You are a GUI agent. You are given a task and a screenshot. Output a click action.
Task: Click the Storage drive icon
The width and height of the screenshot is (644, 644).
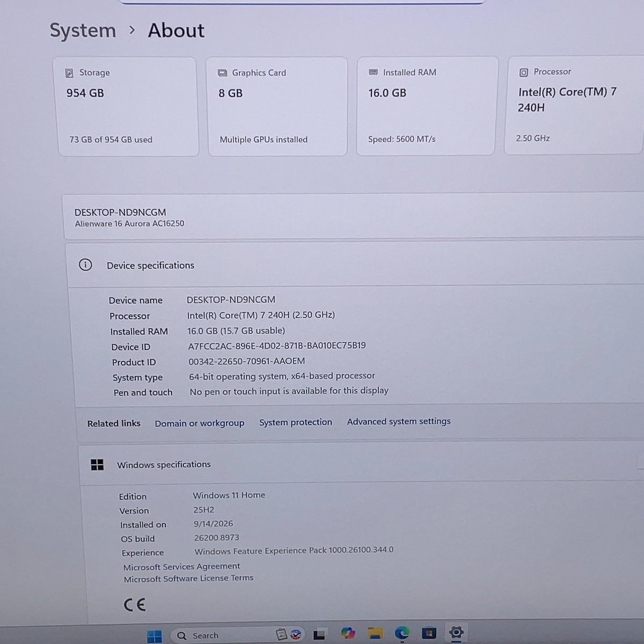pyautogui.click(x=69, y=73)
